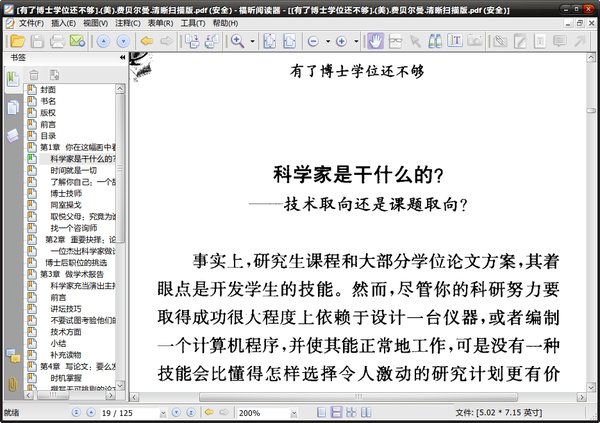Collapse the 书签 panel with double-arrow
Screen dimensions: 600x423
point(122,57)
